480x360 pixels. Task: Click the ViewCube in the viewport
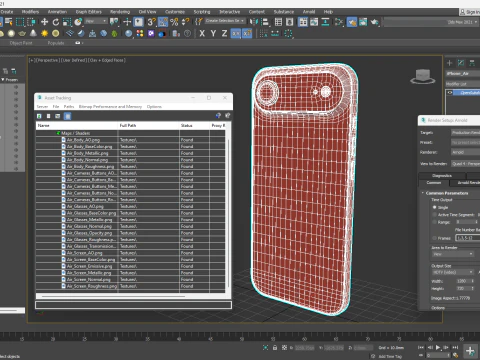point(423,77)
